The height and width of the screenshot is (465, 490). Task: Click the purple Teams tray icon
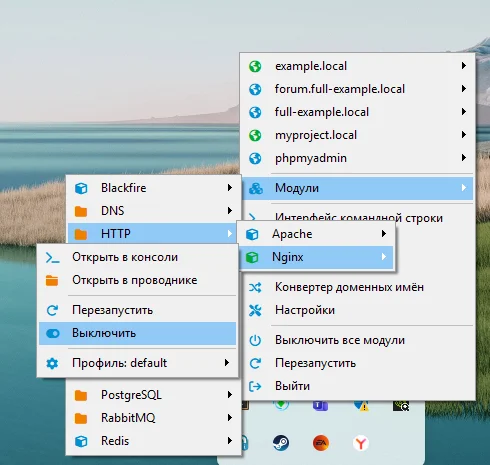320,406
